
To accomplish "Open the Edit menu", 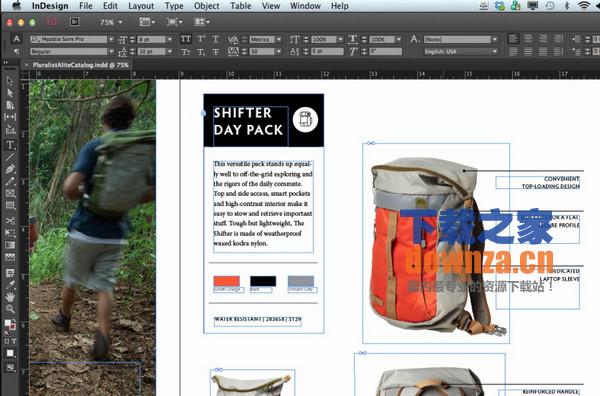I will tap(110, 6).
